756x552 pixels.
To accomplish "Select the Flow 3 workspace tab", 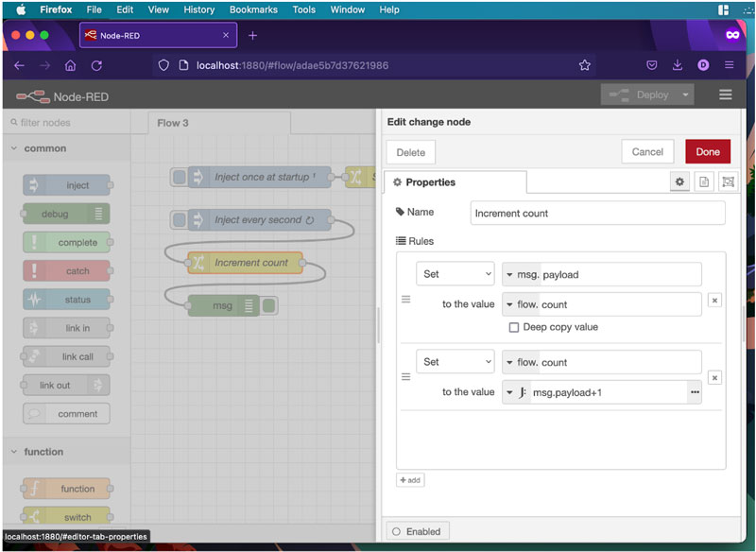I will click(x=173, y=123).
